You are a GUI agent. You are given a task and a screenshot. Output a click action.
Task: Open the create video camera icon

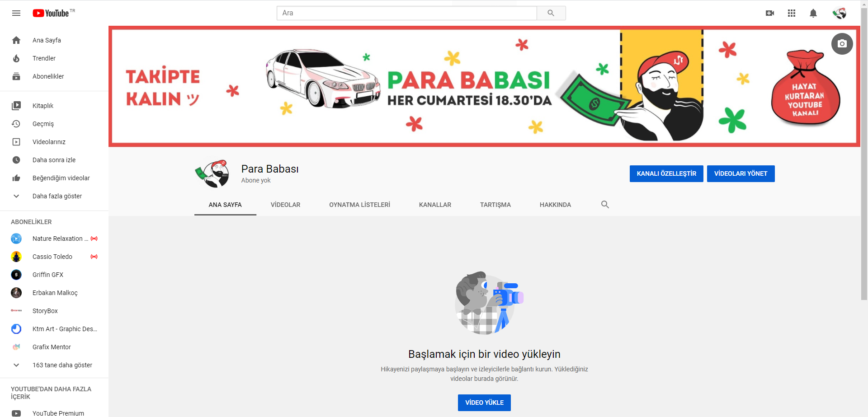point(770,13)
